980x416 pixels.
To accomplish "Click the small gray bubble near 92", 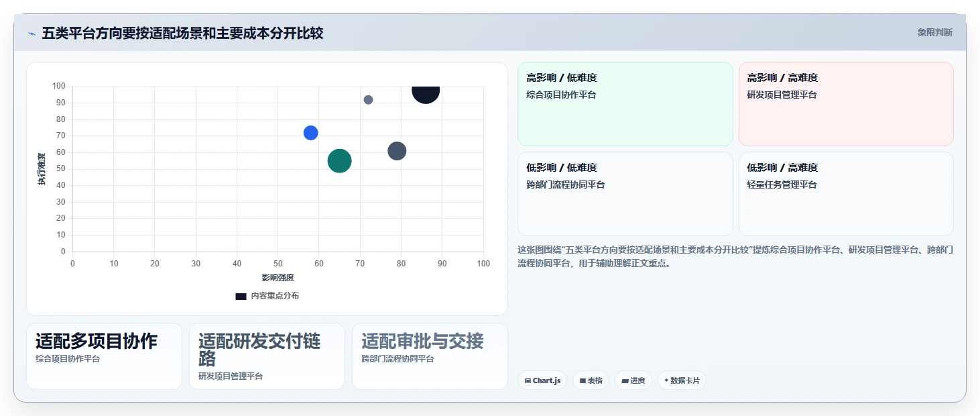I will tap(368, 100).
